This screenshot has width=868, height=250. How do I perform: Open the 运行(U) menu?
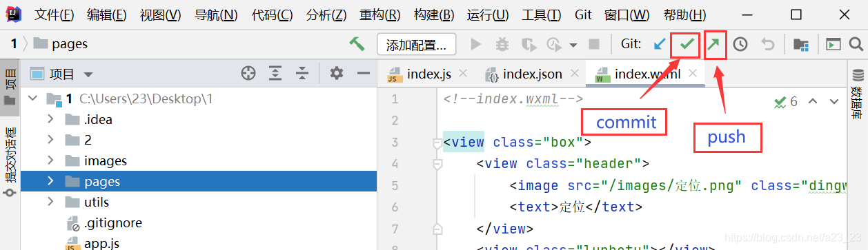click(488, 14)
